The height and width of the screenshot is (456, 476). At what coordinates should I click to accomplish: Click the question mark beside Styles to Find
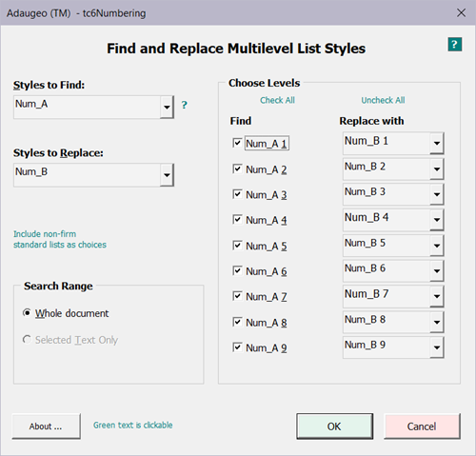184,105
